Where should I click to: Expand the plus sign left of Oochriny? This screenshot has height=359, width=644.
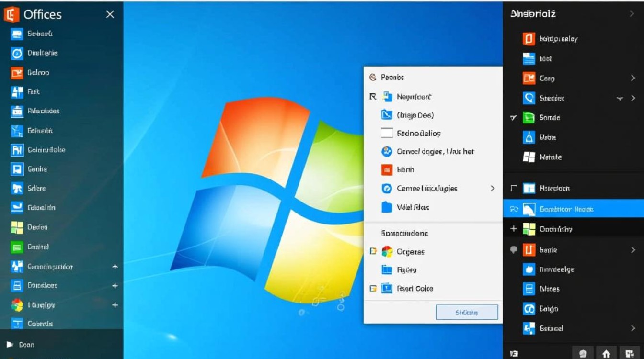[514, 229]
